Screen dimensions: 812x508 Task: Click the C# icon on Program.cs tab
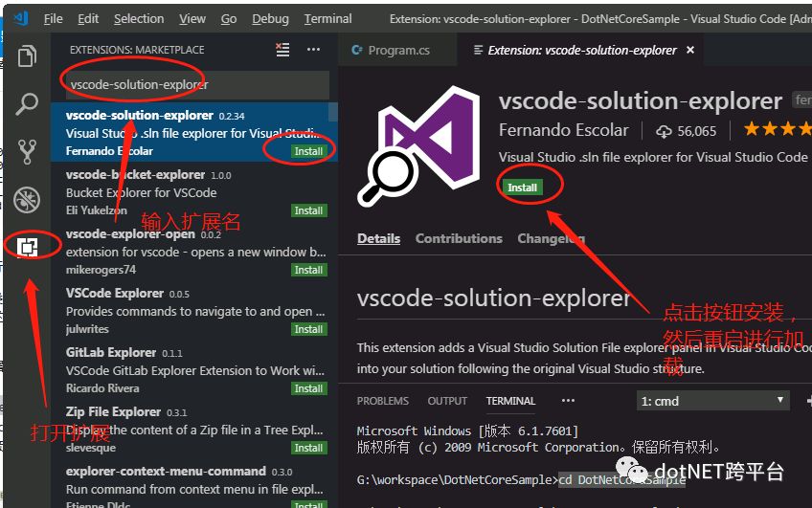tap(356, 50)
